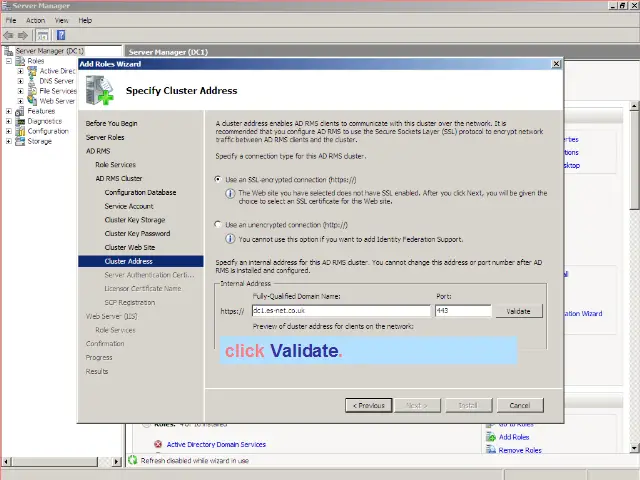Screen dimensions: 640x480
Task: Click the Storage node icon
Action: [x=20, y=141]
